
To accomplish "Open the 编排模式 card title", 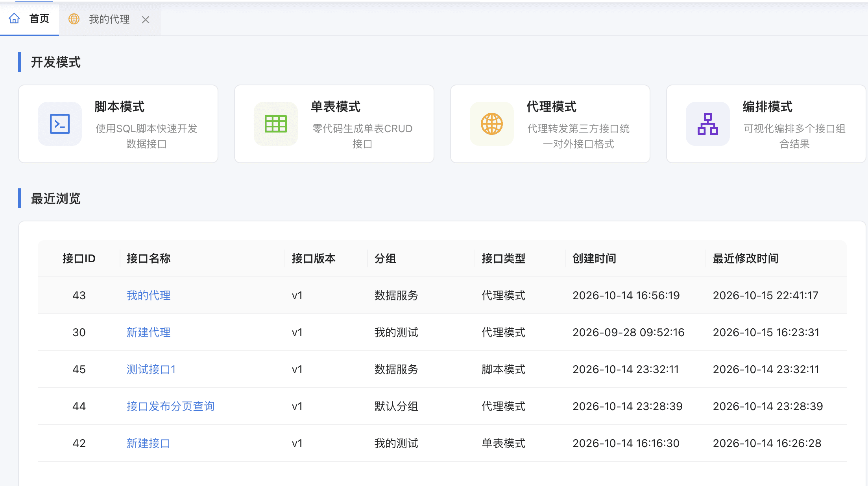I will pos(768,107).
